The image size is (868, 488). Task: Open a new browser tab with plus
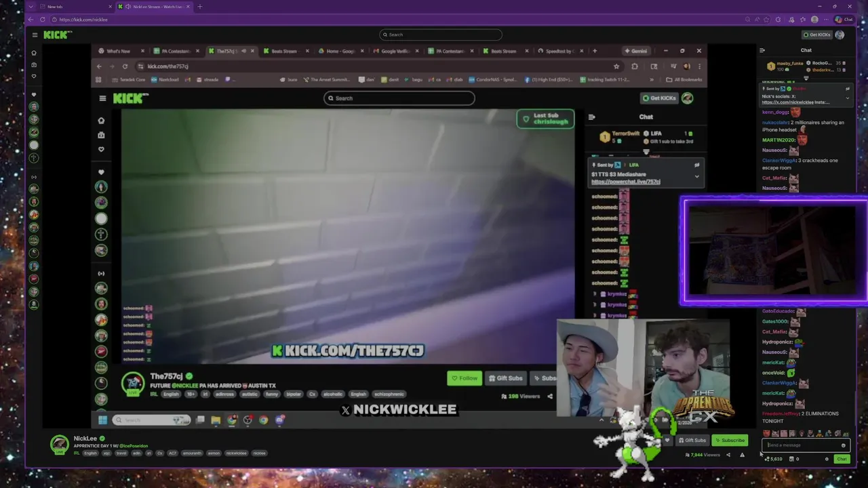[199, 7]
